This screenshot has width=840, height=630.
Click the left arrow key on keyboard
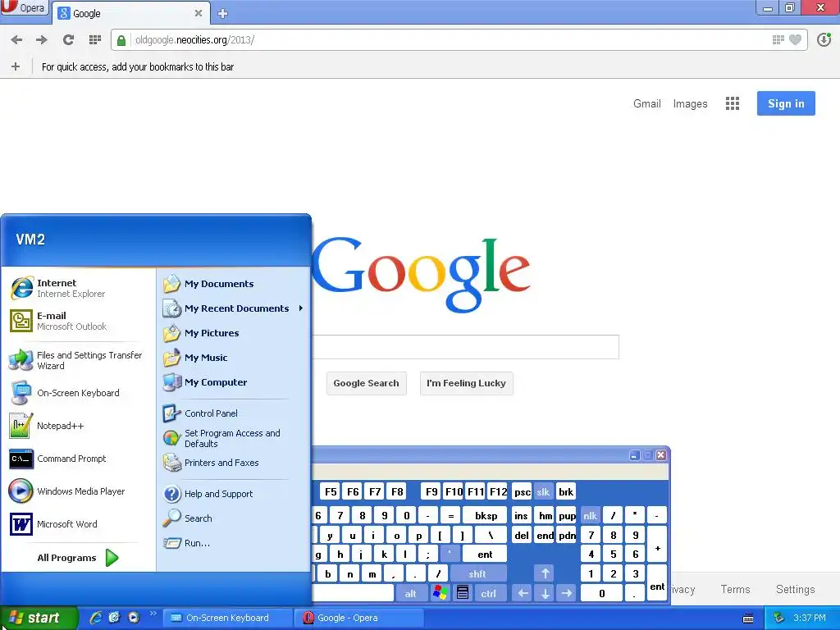coord(523,594)
